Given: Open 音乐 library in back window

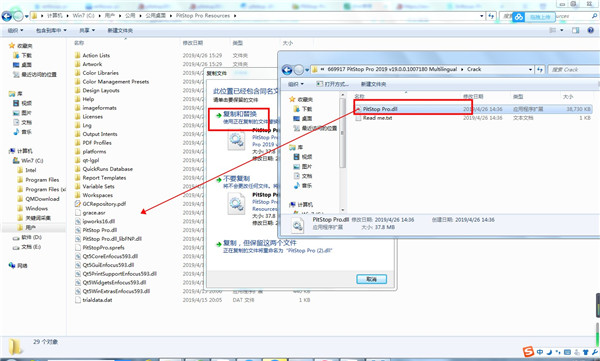Looking at the screenshot, I should click(x=26, y=132).
